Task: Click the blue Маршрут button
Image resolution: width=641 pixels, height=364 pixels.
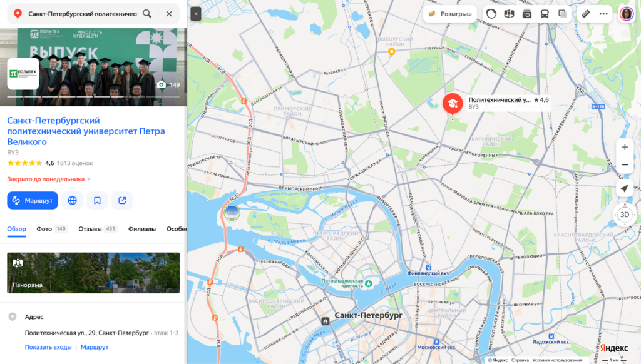Action: coord(33,200)
